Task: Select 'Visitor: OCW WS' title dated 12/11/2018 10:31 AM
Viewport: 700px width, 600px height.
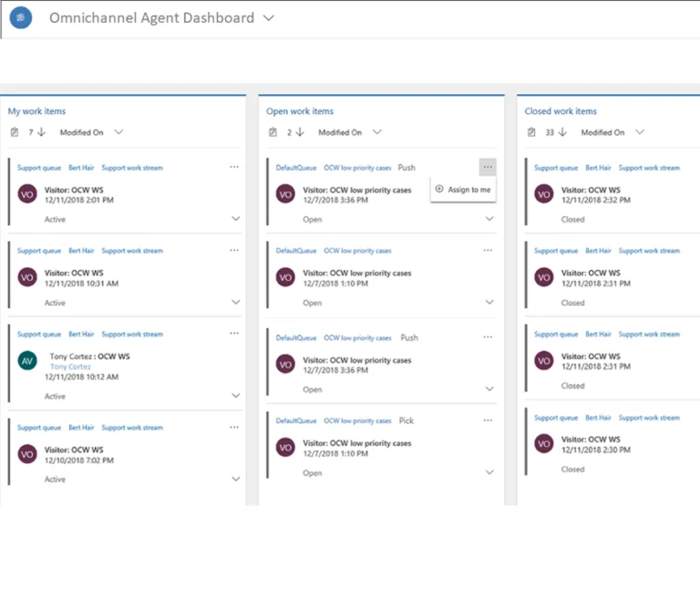Action: (x=74, y=273)
